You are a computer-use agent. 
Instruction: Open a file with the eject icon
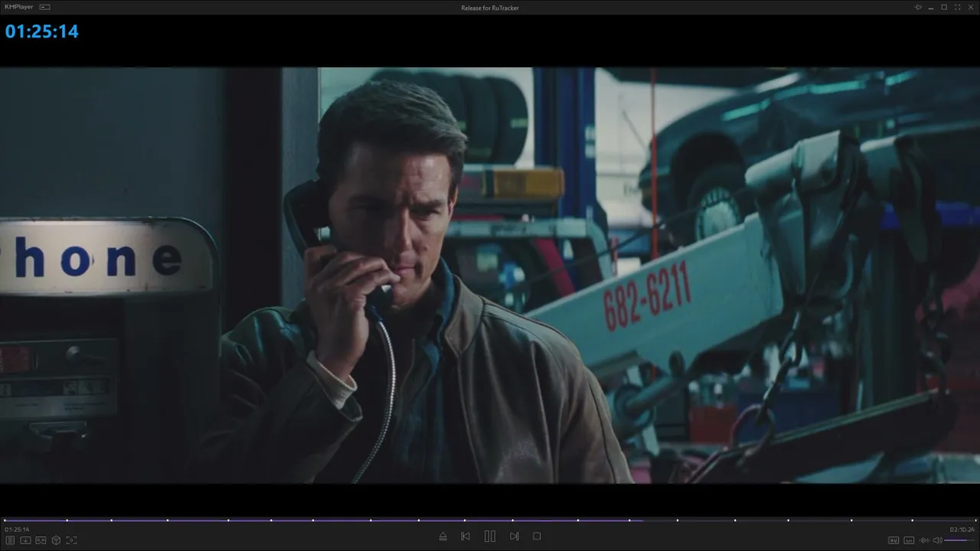[x=443, y=536]
